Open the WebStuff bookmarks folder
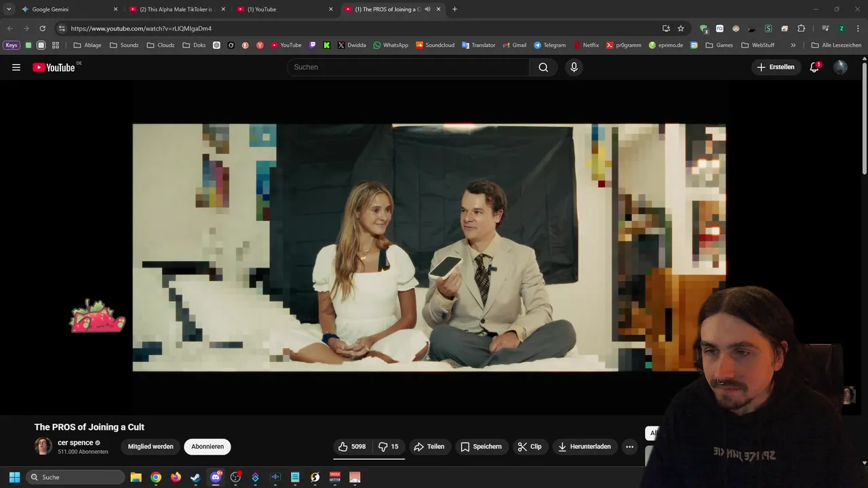Screen dimensions: 868x488 click(758, 45)
